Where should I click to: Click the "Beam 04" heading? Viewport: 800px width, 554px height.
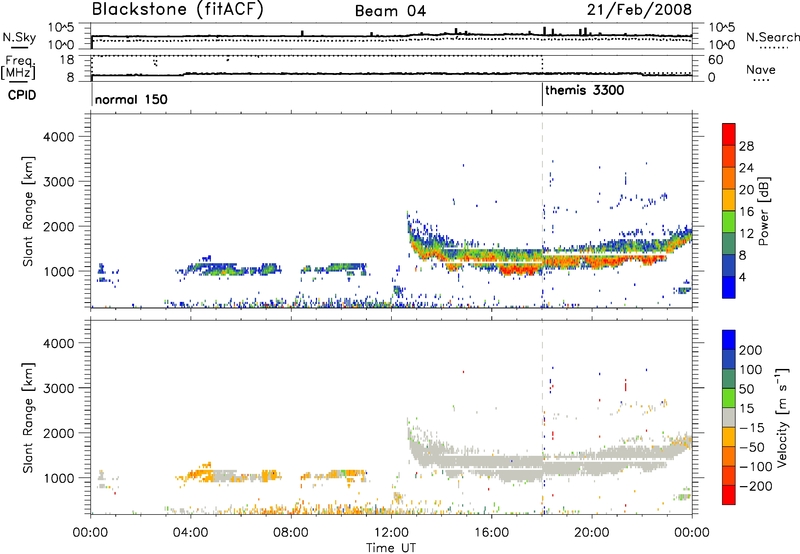390,11
